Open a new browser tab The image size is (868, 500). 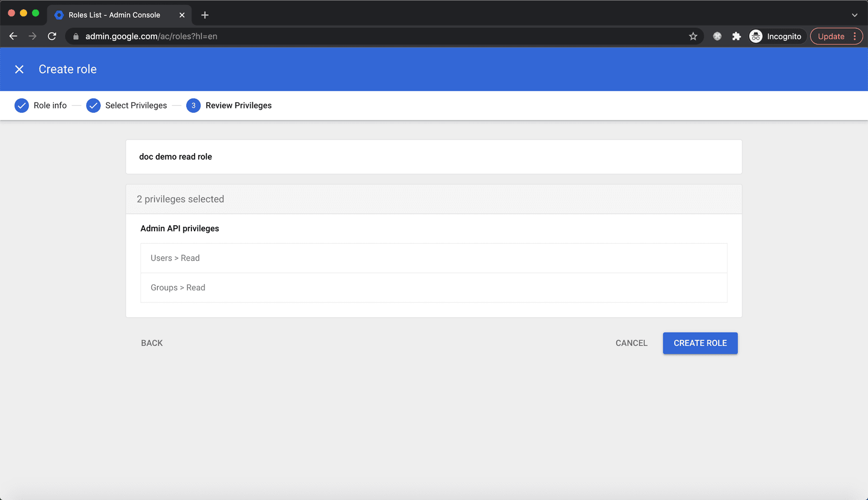coord(205,15)
